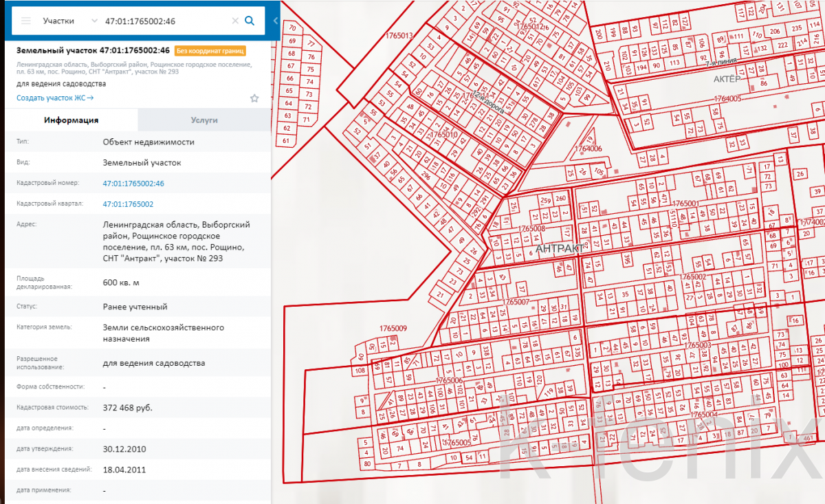The width and height of the screenshot is (825, 504).
Task: Click quarter label 1764006 on the map
Action: pyautogui.click(x=588, y=149)
